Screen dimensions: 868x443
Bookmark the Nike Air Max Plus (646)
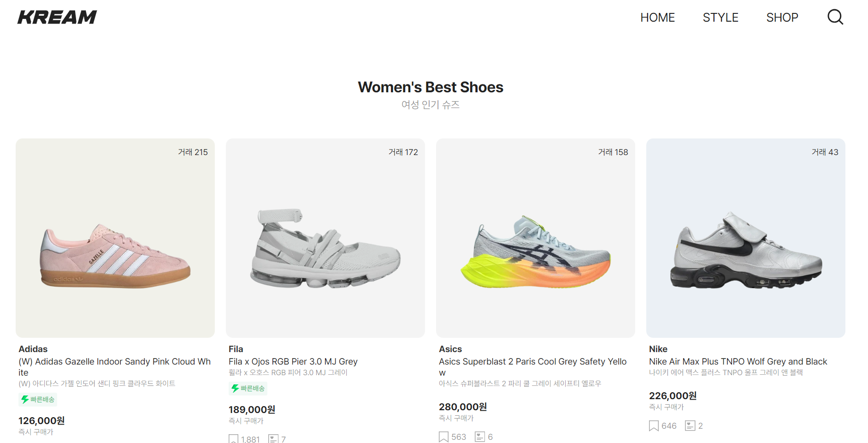pyautogui.click(x=654, y=426)
